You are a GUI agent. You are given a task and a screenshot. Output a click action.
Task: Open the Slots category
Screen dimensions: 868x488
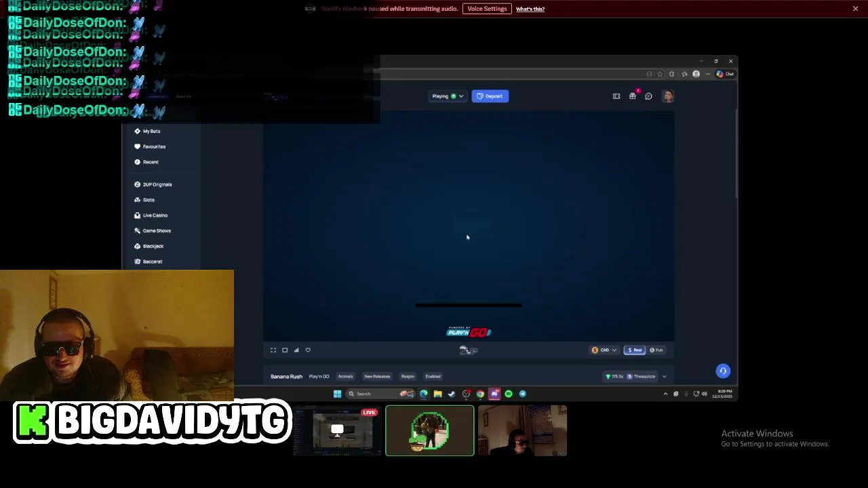click(144, 200)
